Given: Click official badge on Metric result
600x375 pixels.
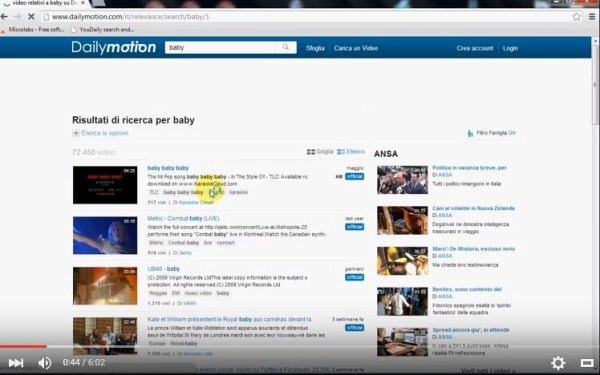Looking at the screenshot, I should (354, 227).
